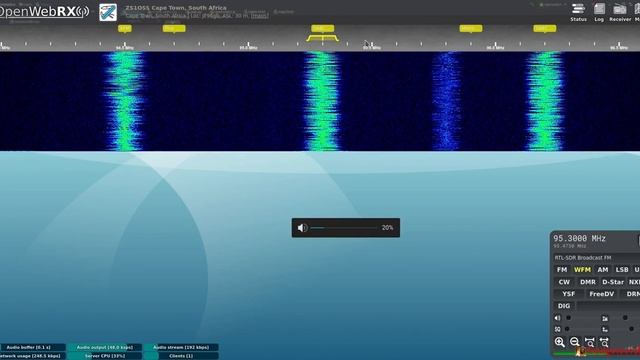
Task: Click waterfall minimum level icon
Action: click(605, 329)
